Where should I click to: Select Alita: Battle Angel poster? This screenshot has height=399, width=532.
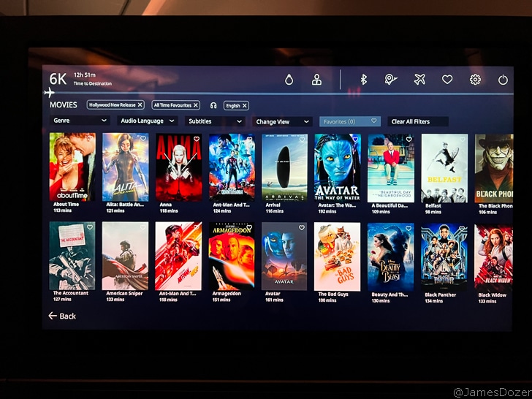tap(125, 167)
